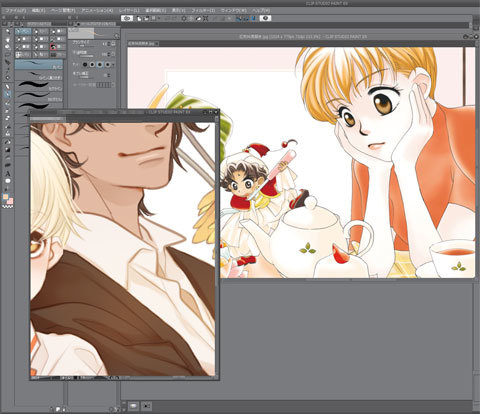Open the 編集 (Edit) menu

38,11
